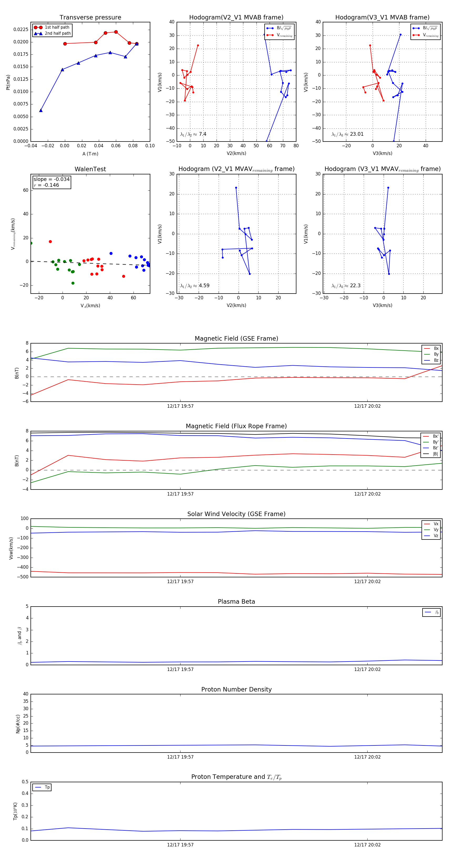Select the "slope = -0.034" text
Screen dimensions: 473x868
[52, 179]
